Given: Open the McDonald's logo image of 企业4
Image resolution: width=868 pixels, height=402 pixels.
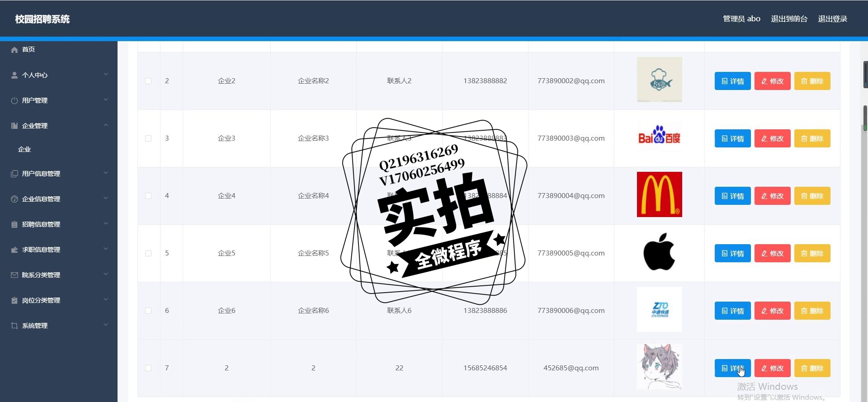Looking at the screenshot, I should pos(659,194).
